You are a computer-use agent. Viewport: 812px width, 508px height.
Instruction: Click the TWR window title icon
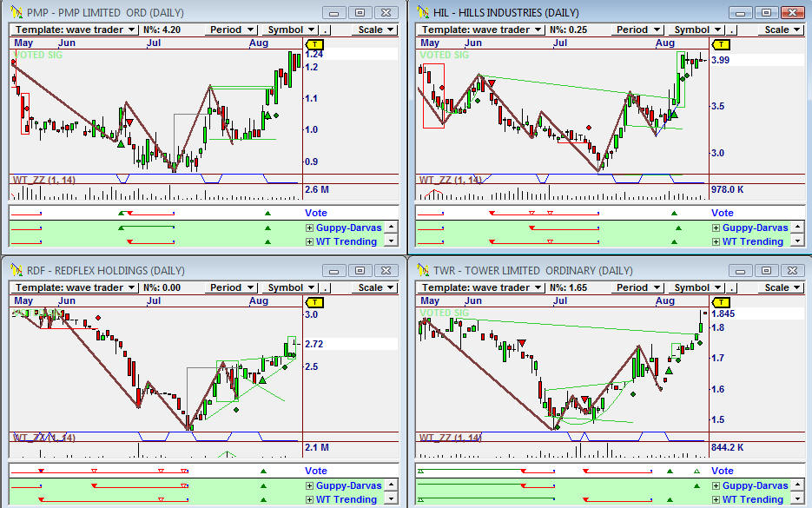pos(423,269)
